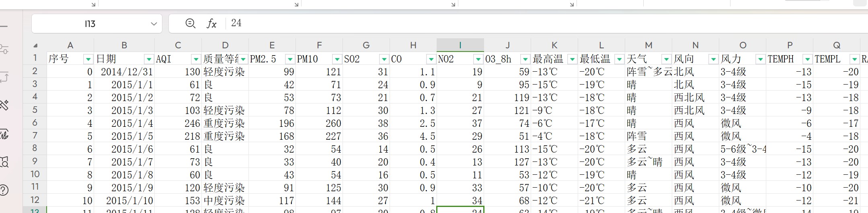Click 最高温 cell showing -9℃
868x213 pixels.
(x=554, y=110)
